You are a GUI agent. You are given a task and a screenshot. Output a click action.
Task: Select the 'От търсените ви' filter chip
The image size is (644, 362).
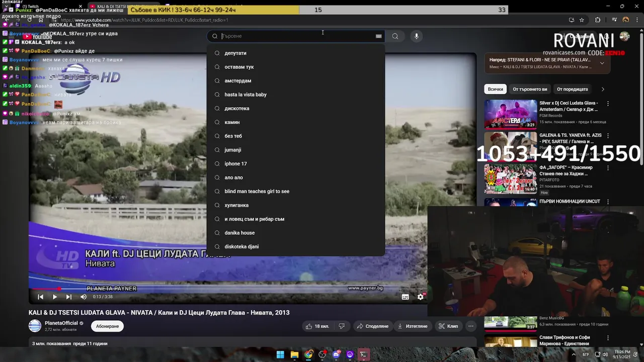coord(530,89)
